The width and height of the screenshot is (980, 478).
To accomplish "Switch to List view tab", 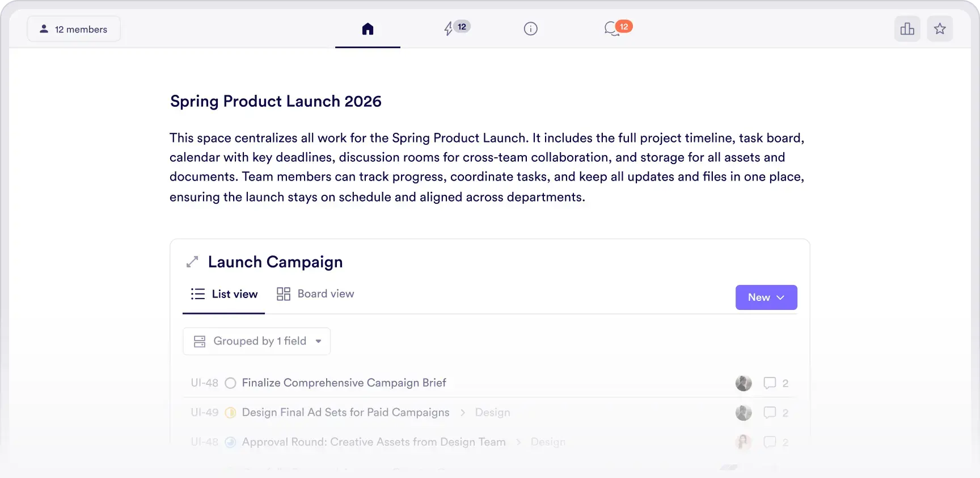I will pos(223,294).
